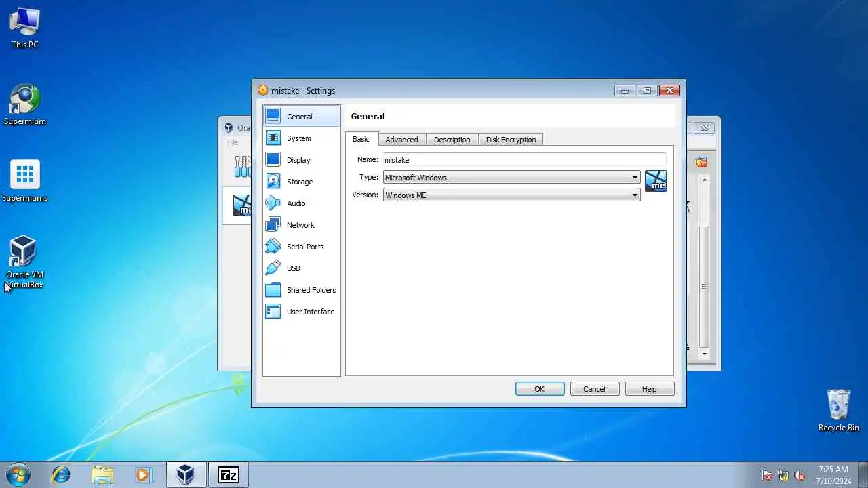The height and width of the screenshot is (488, 868).
Task: Open the Help button in Settings
Action: click(x=650, y=389)
